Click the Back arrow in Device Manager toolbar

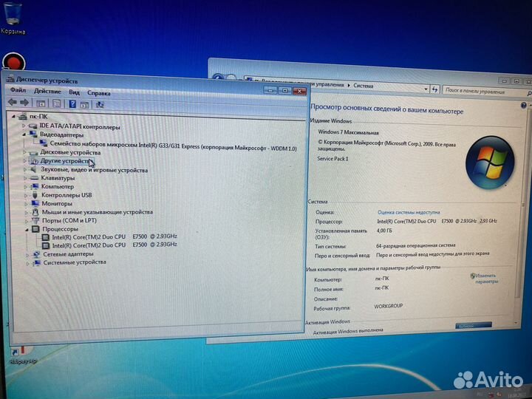[x=13, y=101]
